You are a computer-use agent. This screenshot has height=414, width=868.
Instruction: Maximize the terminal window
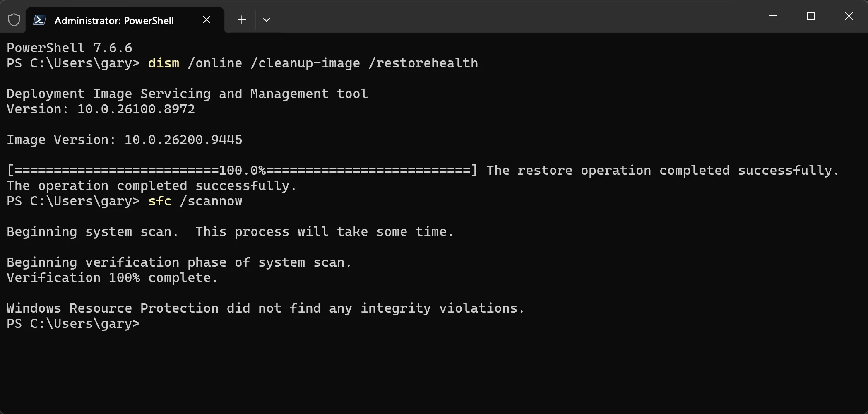coord(811,17)
